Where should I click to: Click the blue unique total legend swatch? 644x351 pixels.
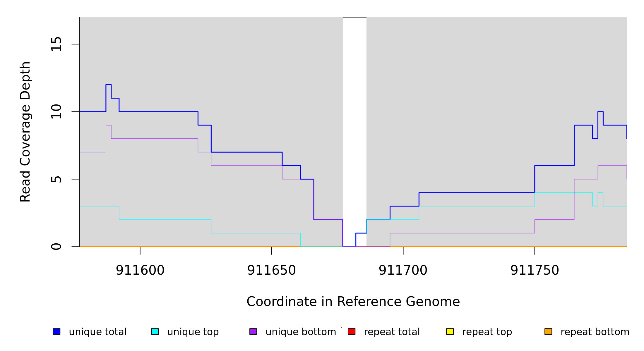point(56,331)
